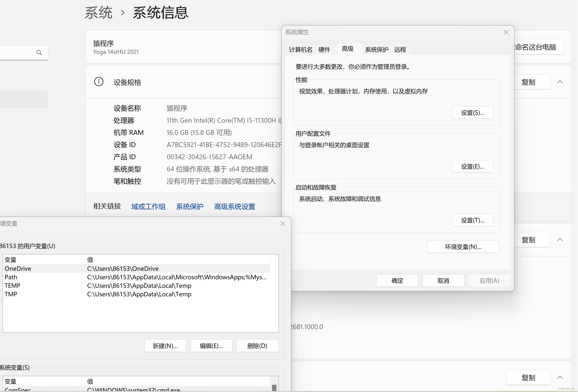Collapse the 设备规格 section chevron
This screenshot has width=578, height=392.
560,82
